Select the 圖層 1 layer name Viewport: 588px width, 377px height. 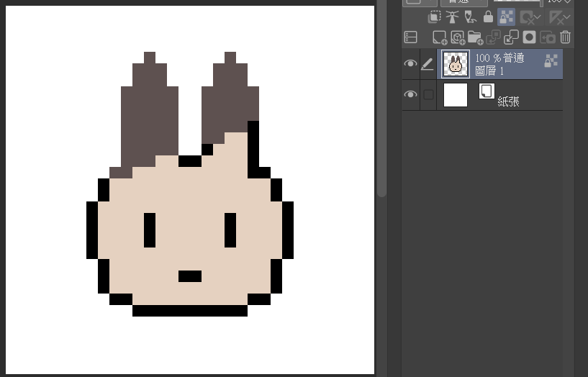(489, 71)
